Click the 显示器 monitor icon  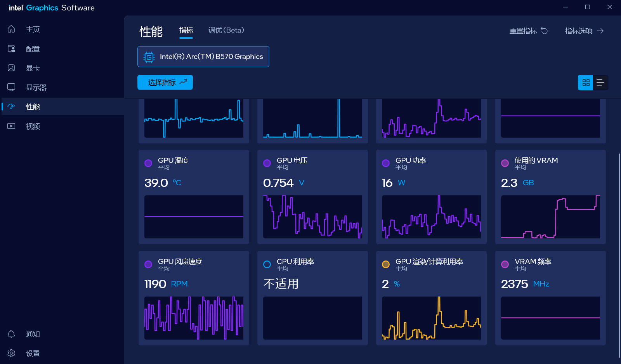coord(11,87)
